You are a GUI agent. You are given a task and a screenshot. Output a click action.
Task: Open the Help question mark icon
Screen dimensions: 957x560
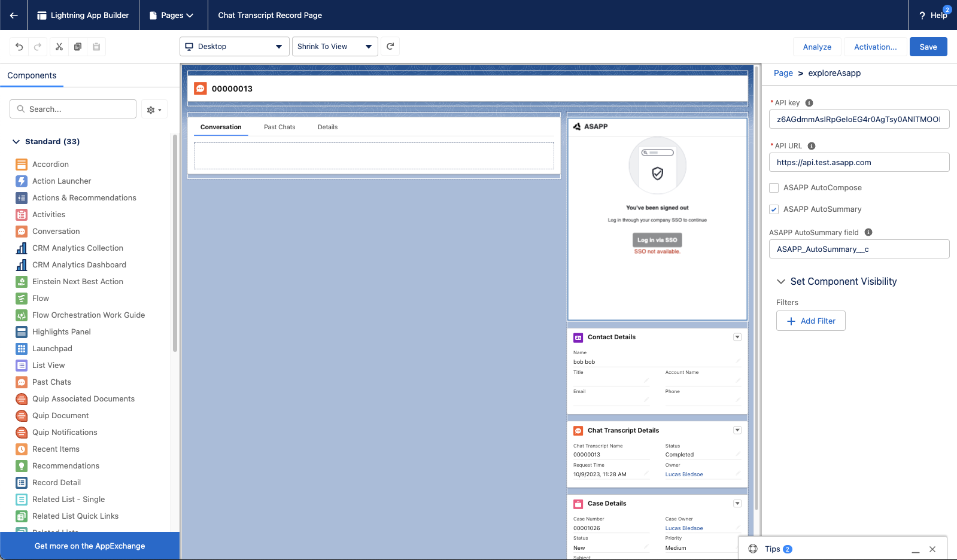922,16
